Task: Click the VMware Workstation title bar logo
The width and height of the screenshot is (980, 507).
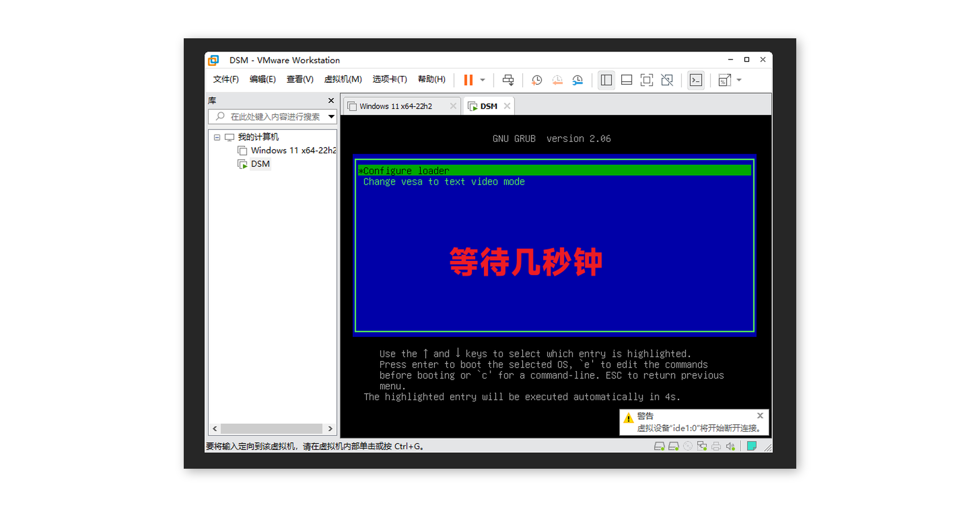Action: pyautogui.click(x=213, y=60)
